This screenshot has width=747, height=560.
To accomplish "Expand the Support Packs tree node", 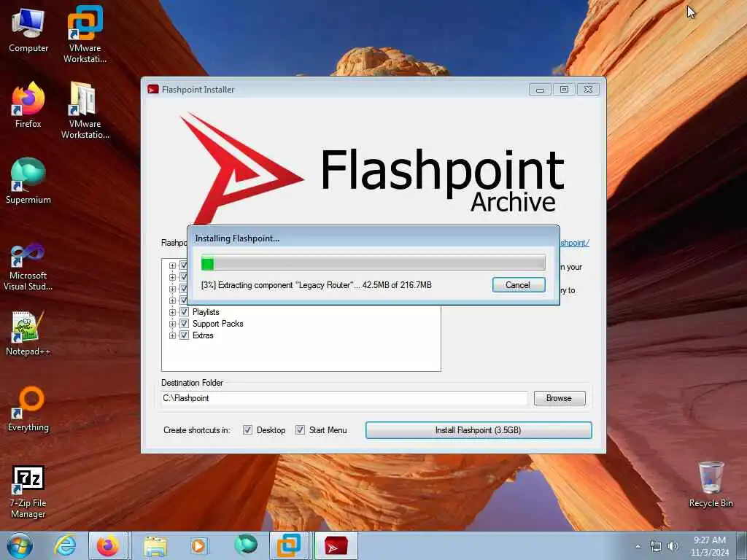I will [x=172, y=324].
